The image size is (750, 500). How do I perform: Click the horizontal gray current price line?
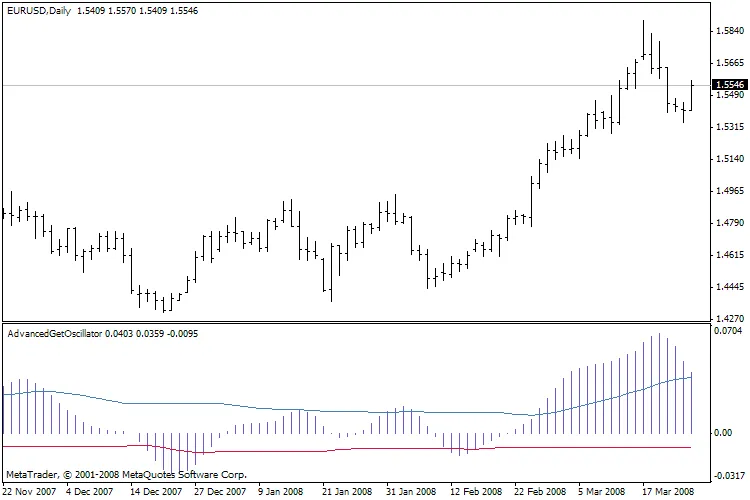pos(300,86)
